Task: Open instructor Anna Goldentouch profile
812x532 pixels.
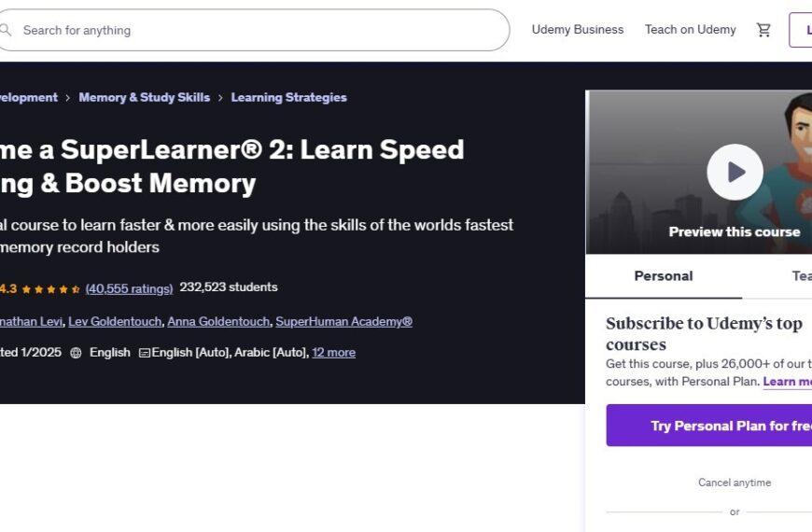Action: [218, 322]
